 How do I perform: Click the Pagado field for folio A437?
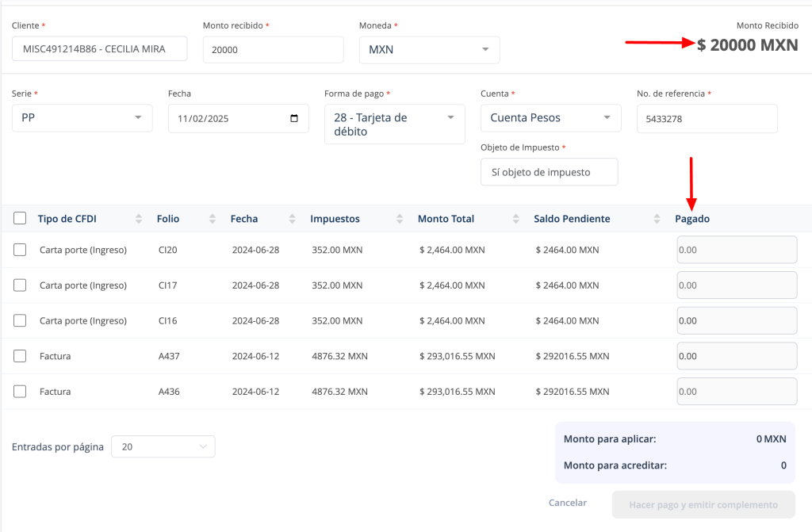click(737, 356)
